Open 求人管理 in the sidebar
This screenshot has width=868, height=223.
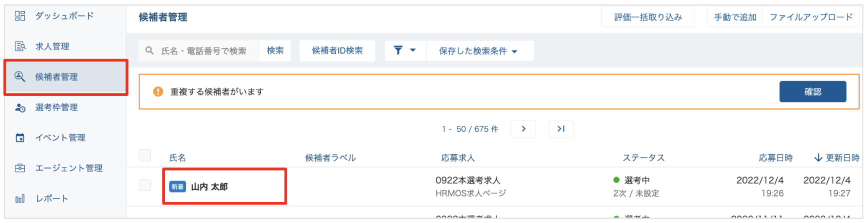[x=52, y=46]
